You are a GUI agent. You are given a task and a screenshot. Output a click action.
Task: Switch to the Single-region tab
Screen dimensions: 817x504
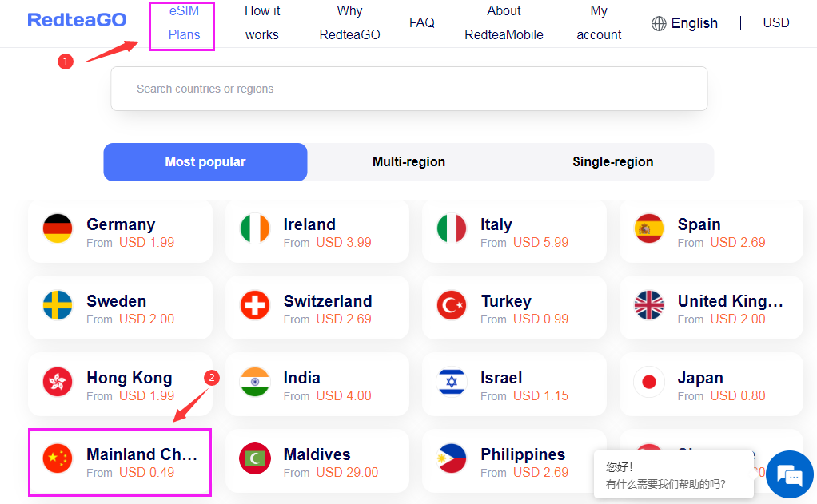click(x=612, y=162)
